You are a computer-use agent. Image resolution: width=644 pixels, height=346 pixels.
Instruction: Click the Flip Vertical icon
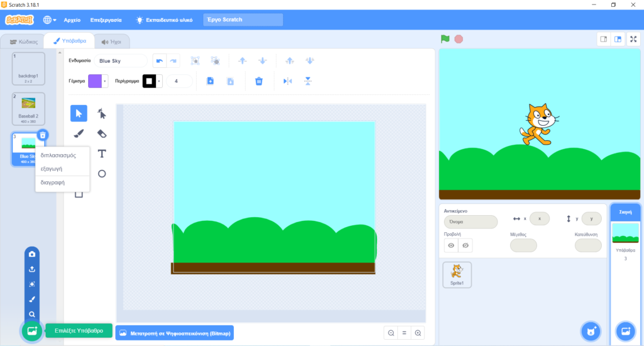click(308, 81)
